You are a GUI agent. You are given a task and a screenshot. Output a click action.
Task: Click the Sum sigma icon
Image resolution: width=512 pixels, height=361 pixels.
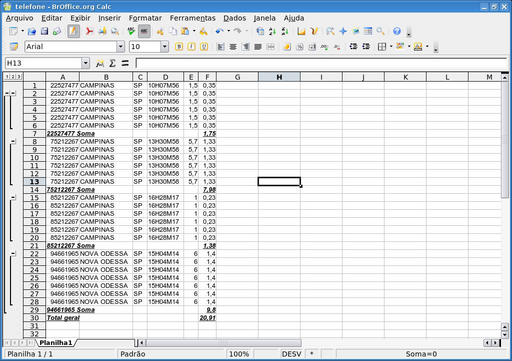(x=113, y=63)
